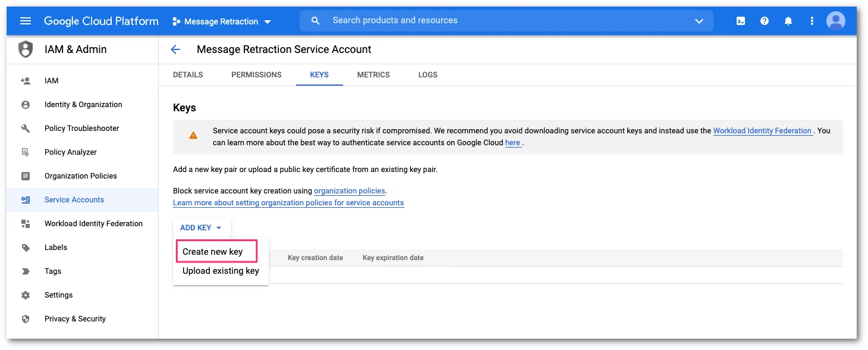Choose Create new key option
The width and height of the screenshot is (868, 350).
[213, 252]
